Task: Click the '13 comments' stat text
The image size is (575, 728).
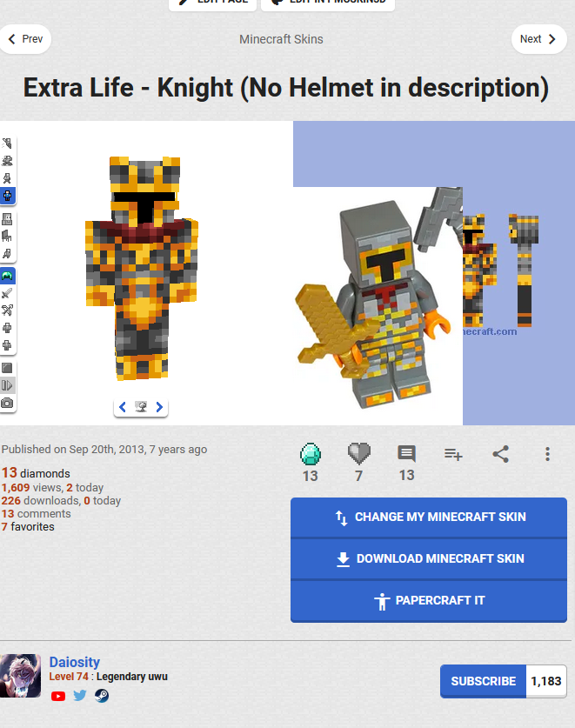Action: 37,513
